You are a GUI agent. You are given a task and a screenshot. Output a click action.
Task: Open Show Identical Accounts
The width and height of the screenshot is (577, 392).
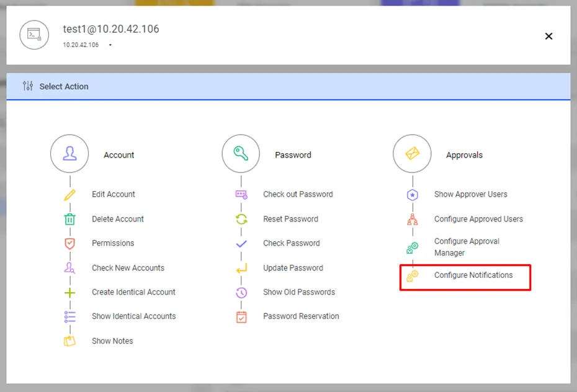134,316
